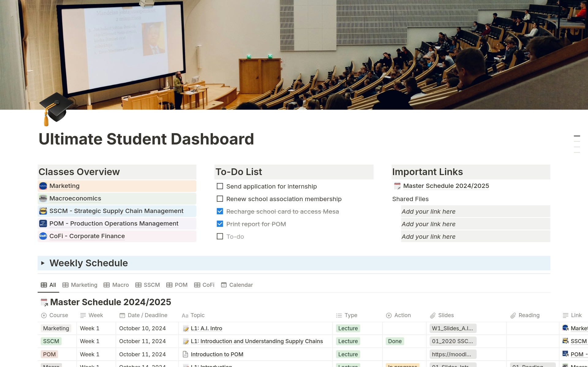Click the Marketing class page icon
Viewport: 588px width, 367px height.
pyautogui.click(x=43, y=186)
